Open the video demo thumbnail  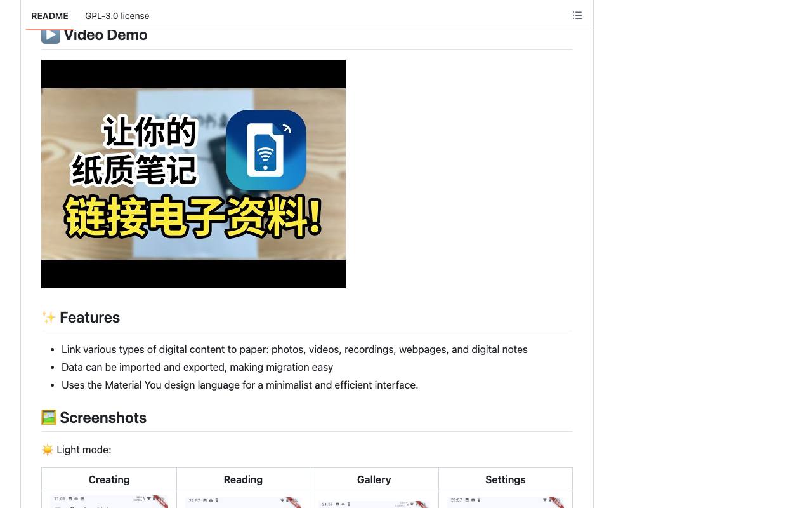193,174
